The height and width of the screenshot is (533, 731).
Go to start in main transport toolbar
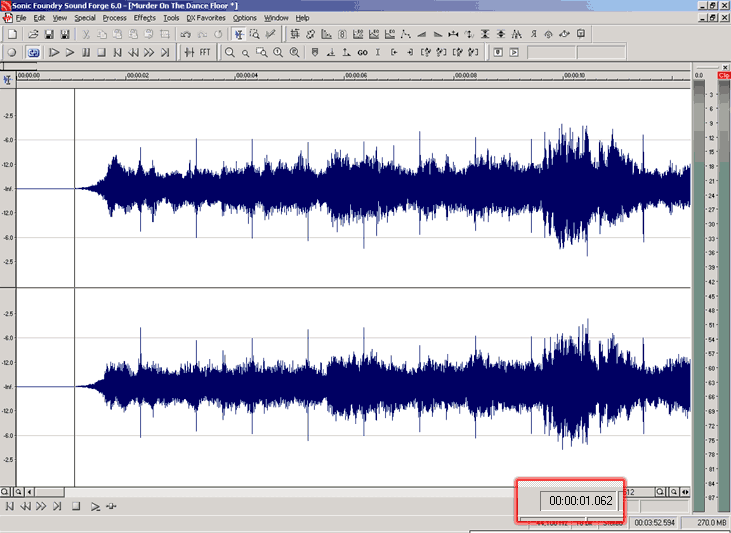point(117,52)
